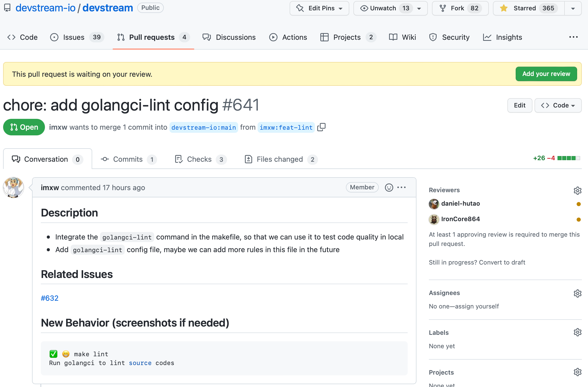Open the kebab menu on imxw's comment
The width and height of the screenshot is (588, 387).
401,187
